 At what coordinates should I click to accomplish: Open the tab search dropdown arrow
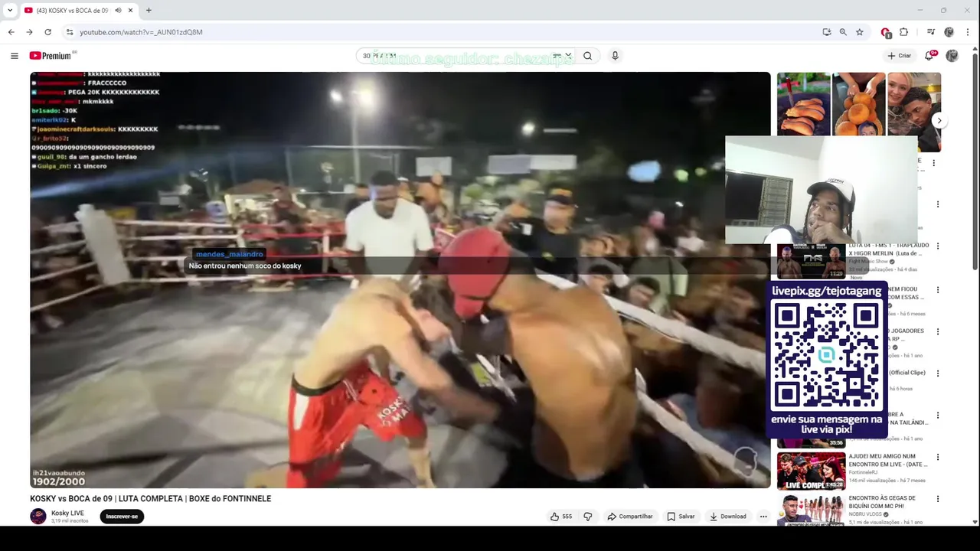tap(10, 11)
